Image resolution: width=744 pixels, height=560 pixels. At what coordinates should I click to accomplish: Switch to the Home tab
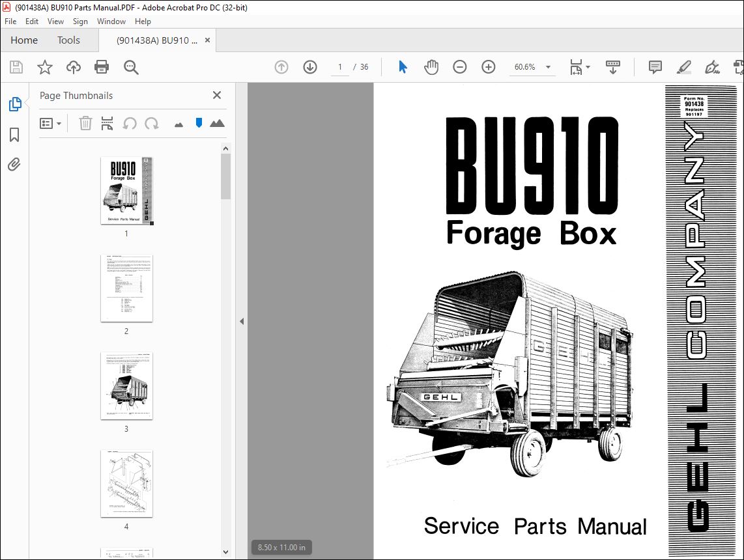point(24,40)
